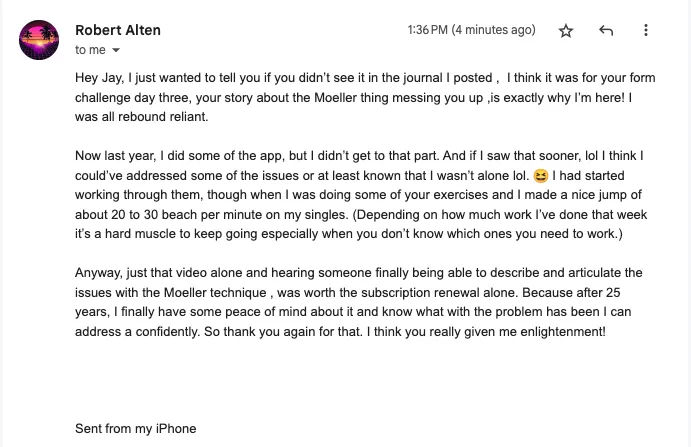This screenshot has width=691, height=447.
Task: Click the "Sent from my iPhone" signature
Action: 136,428
